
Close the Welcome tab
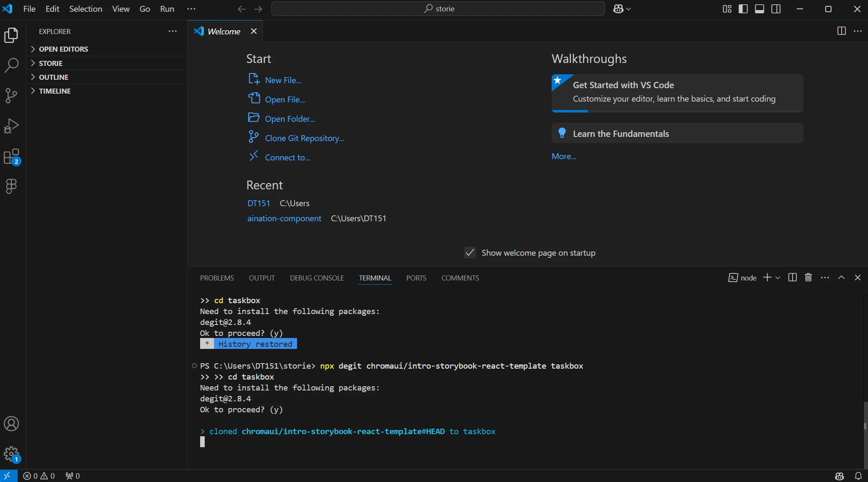tap(254, 31)
